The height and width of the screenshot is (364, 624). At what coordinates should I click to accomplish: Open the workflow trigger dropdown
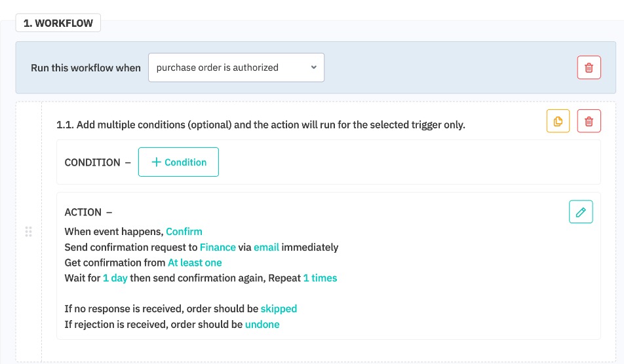click(236, 67)
